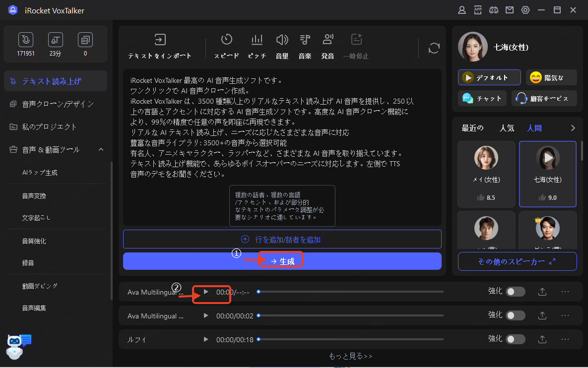Export the first Ava Multilingual audio

point(542,292)
